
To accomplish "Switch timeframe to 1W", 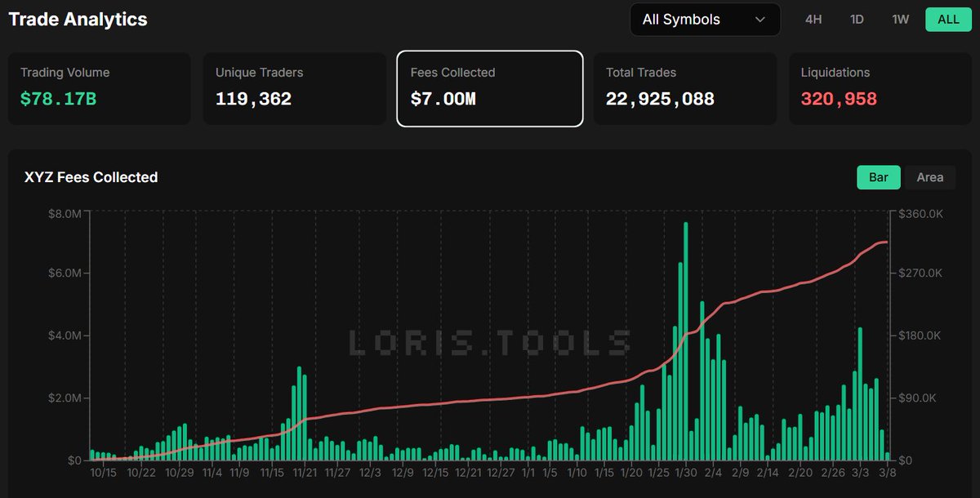I will [901, 20].
